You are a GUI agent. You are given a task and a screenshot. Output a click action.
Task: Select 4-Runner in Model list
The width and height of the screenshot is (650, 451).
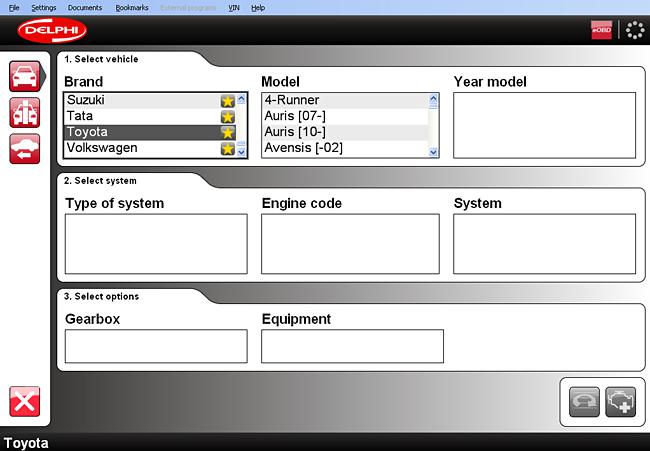click(345, 100)
